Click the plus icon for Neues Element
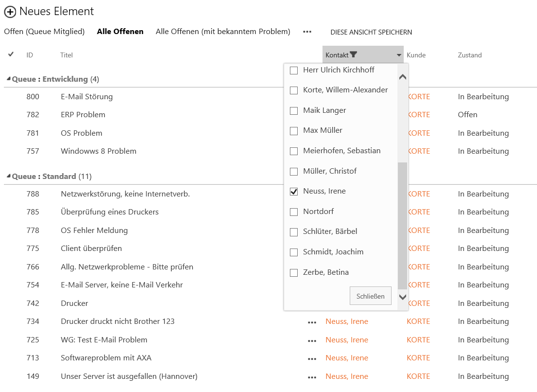 10,12
